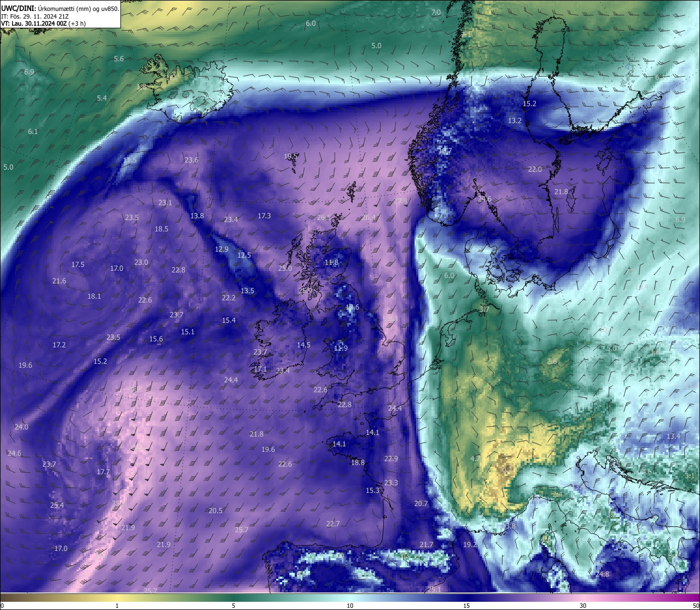Click the map value "12.5"
Viewport: 700px width, 610px height.
click(x=244, y=255)
